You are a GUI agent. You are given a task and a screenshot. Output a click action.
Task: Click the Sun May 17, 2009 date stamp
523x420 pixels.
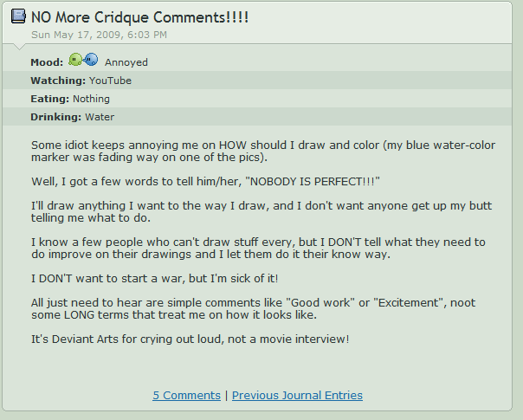point(99,35)
